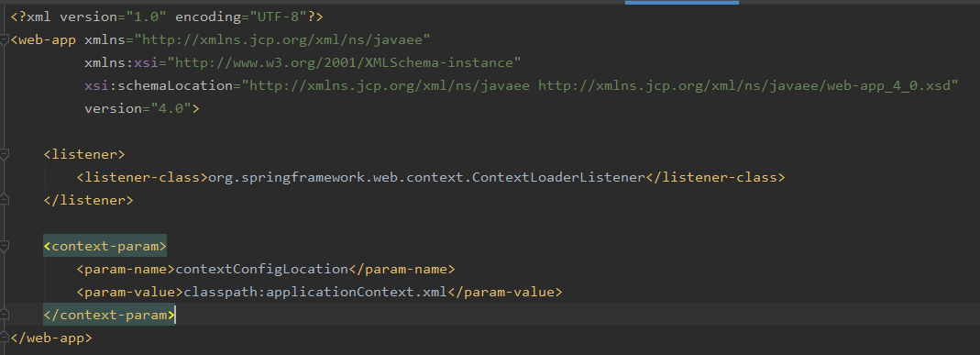Click the opening param-name tag
The image size is (980, 355).
(x=126, y=269)
